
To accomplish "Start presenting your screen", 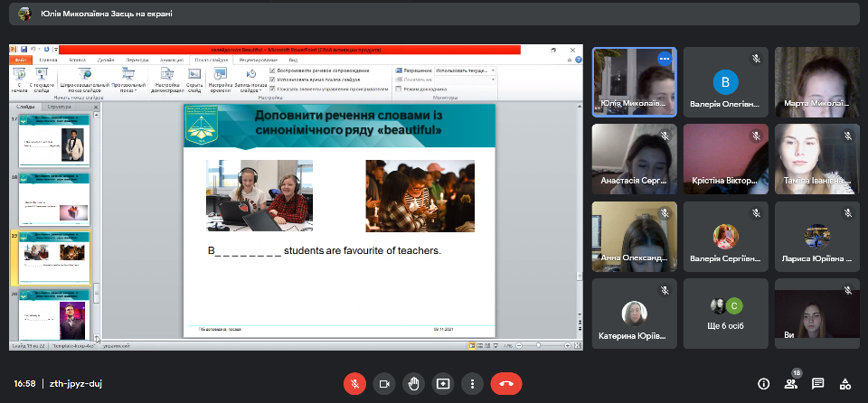I will [443, 384].
